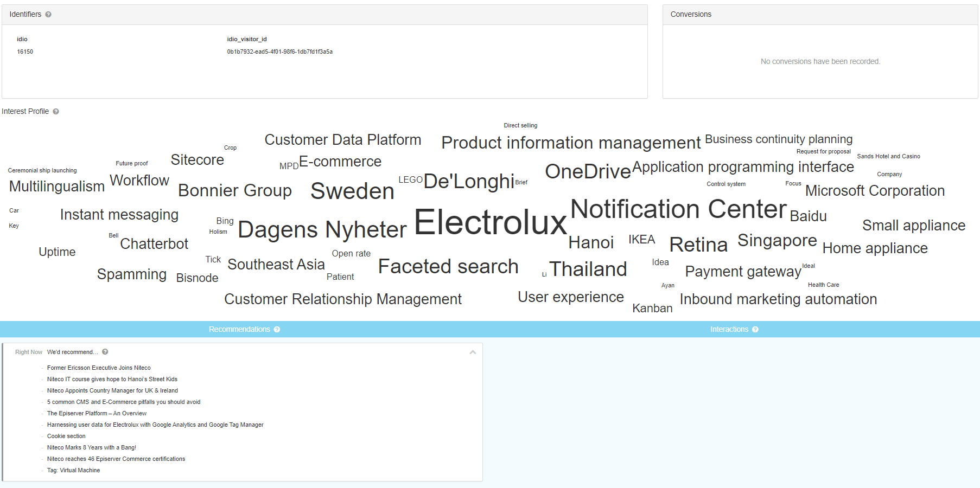Click Sands Hotel and Casino topic
This screenshot has height=488, width=980.
(x=888, y=156)
